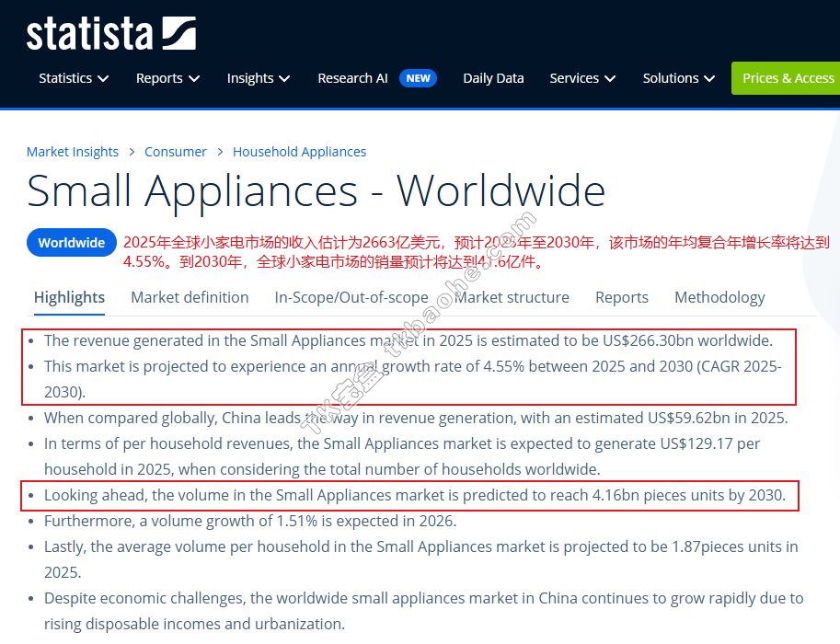The width and height of the screenshot is (840, 644).
Task: Switch to the Methodology tab
Action: point(719,297)
